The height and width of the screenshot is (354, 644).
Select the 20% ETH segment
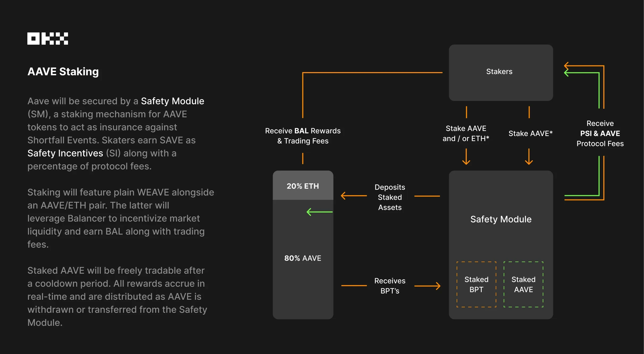(303, 185)
